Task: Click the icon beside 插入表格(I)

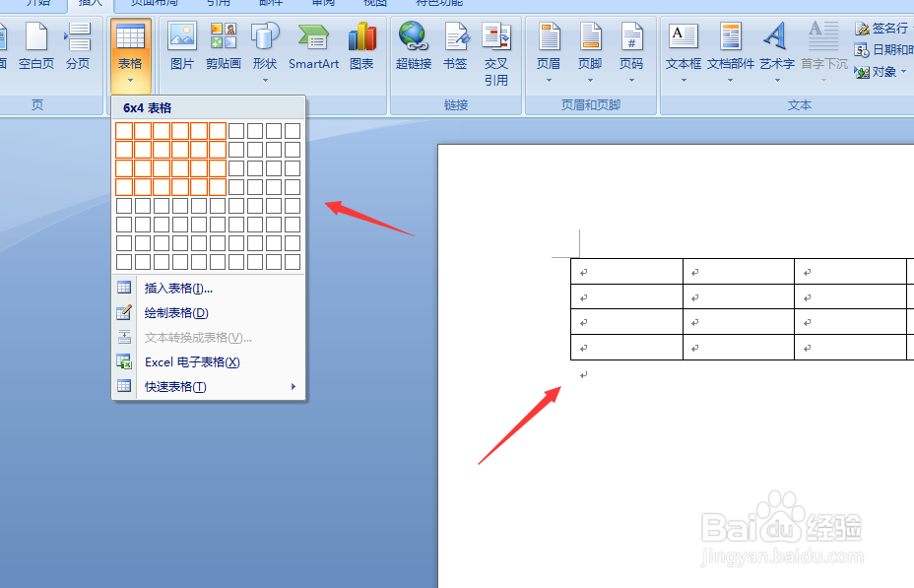Action: point(124,288)
